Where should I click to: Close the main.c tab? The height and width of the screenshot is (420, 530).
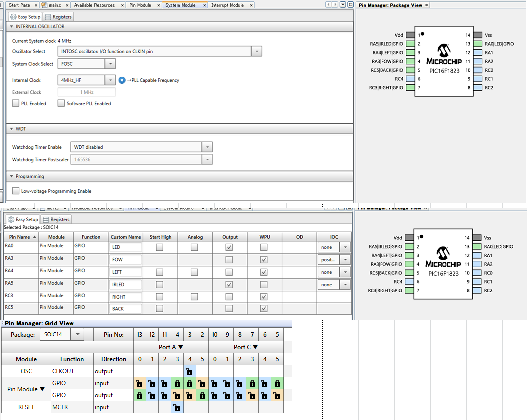coord(67,5)
